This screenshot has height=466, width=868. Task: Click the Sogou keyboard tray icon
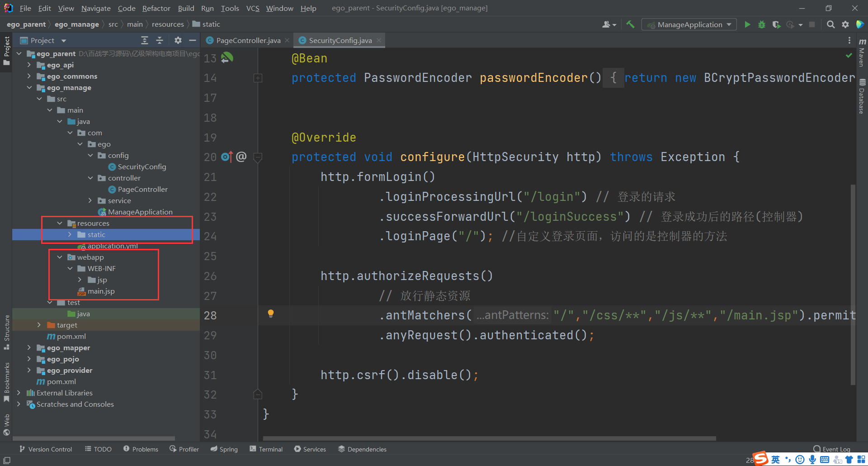(x=825, y=460)
